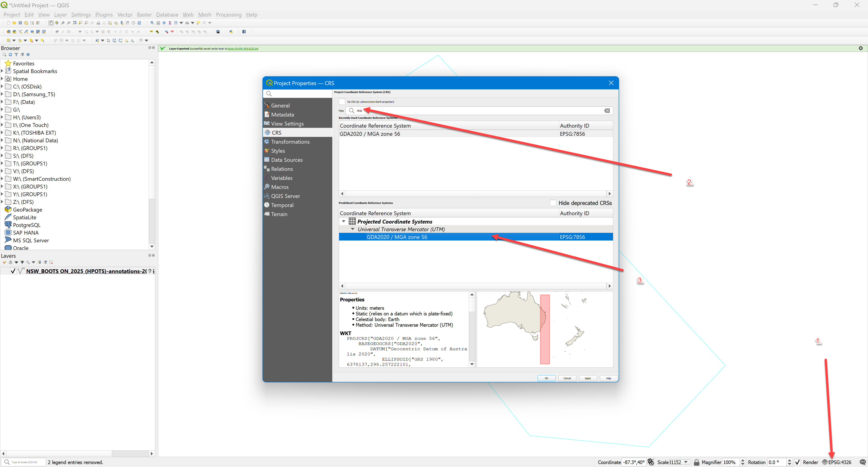Open the Plugins menu
Screen dimensions: 868x467
coord(104,14)
